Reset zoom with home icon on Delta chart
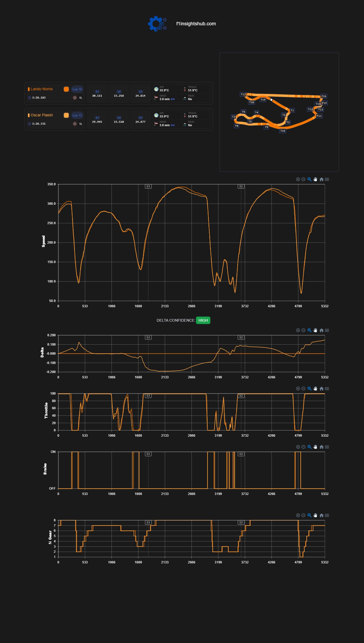 (321, 330)
